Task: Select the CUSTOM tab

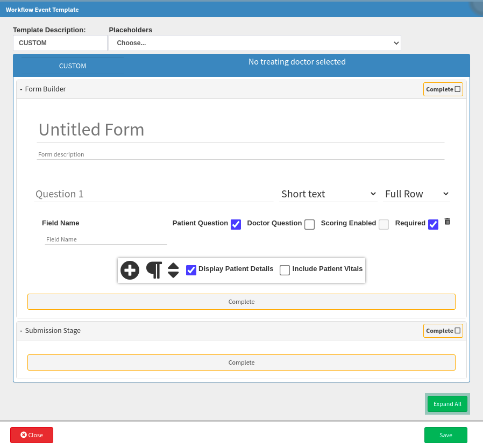Action: point(73,66)
